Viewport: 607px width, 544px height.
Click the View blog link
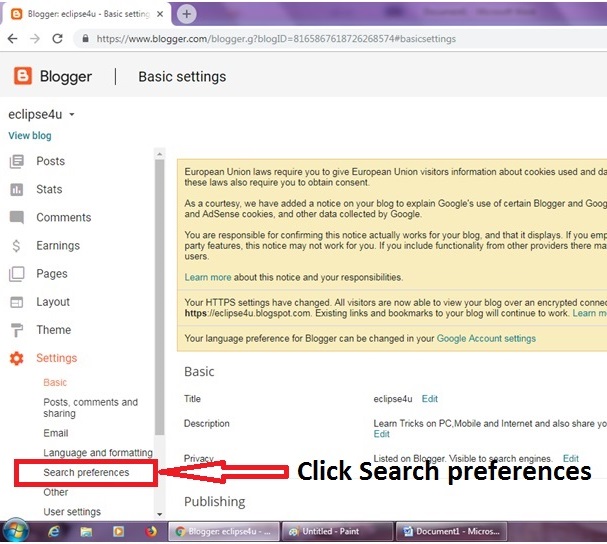(30, 136)
